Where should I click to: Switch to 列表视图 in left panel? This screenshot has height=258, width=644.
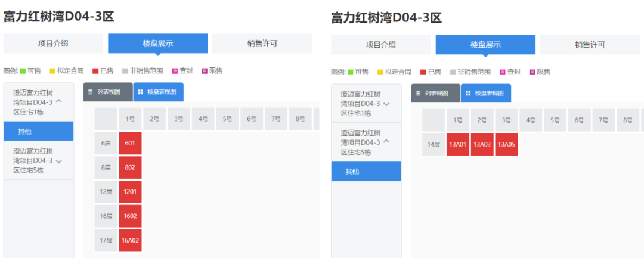click(x=109, y=92)
